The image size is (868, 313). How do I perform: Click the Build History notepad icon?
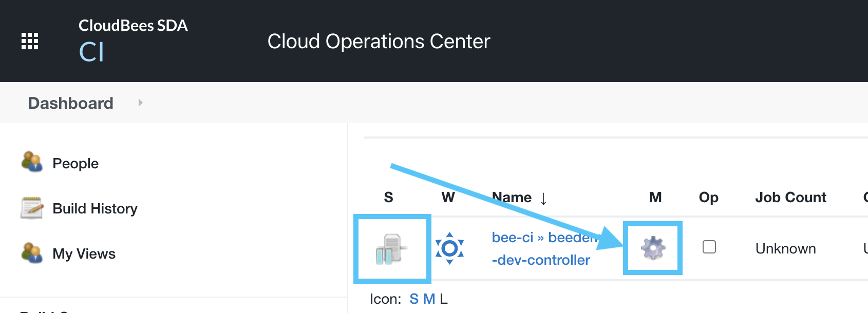tap(32, 207)
